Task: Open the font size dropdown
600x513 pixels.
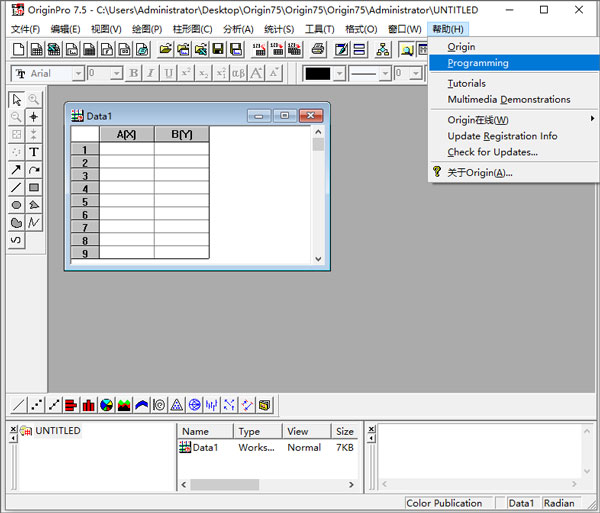Action: click(116, 73)
